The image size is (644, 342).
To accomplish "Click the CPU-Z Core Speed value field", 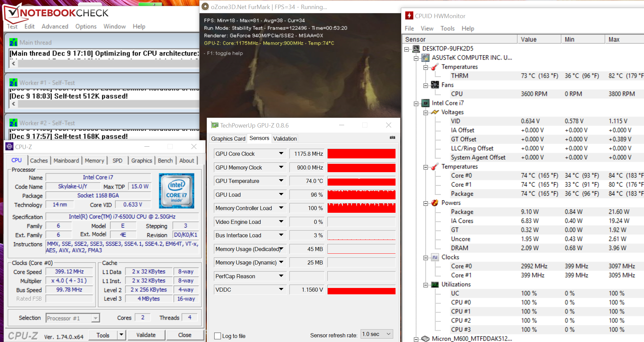I will tap(70, 272).
